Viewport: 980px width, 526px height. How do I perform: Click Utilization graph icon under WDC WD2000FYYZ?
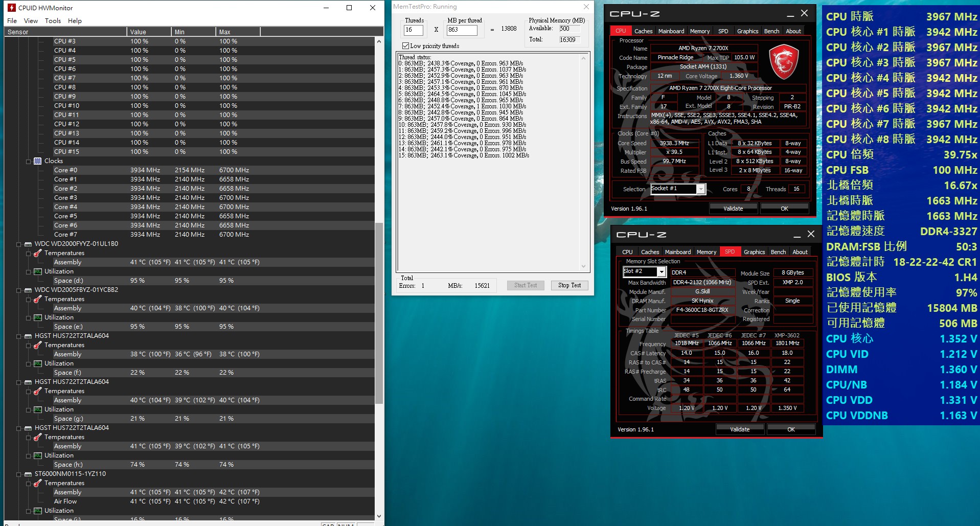pos(37,271)
